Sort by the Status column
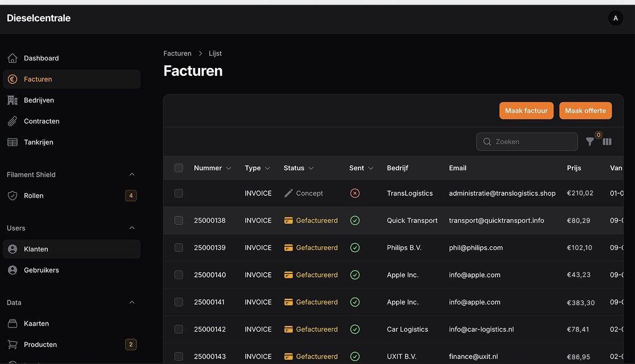 [298, 168]
